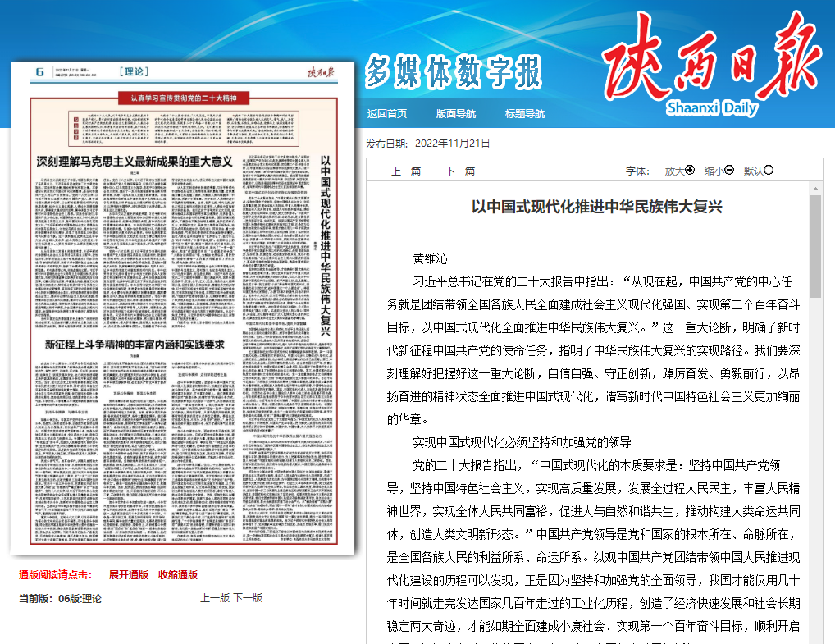Click the 默认 font size label
Screen dimensions: 835x644
pyautogui.click(x=753, y=171)
